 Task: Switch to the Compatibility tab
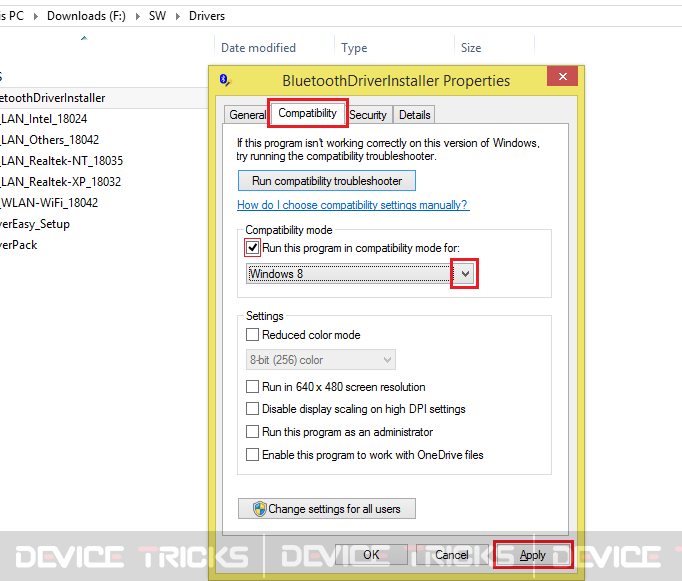(x=308, y=113)
